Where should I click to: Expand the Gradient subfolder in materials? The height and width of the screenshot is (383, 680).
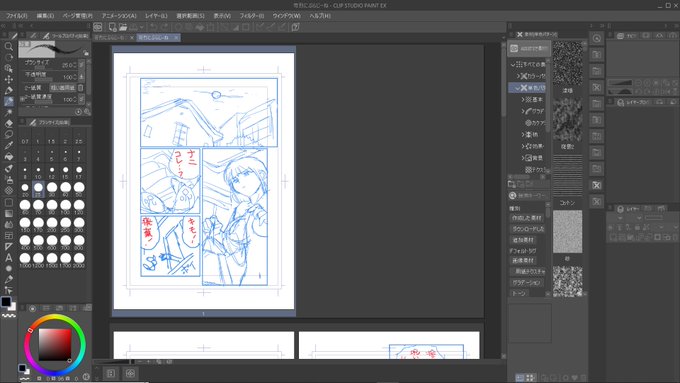point(523,111)
